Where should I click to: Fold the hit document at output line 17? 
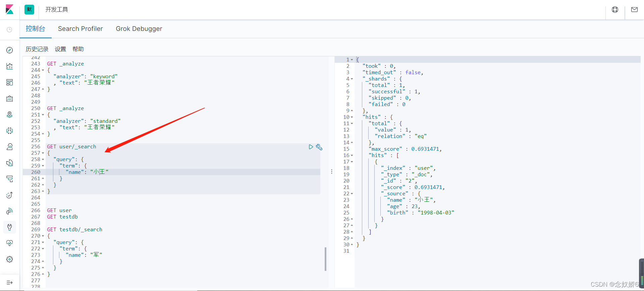coord(352,162)
